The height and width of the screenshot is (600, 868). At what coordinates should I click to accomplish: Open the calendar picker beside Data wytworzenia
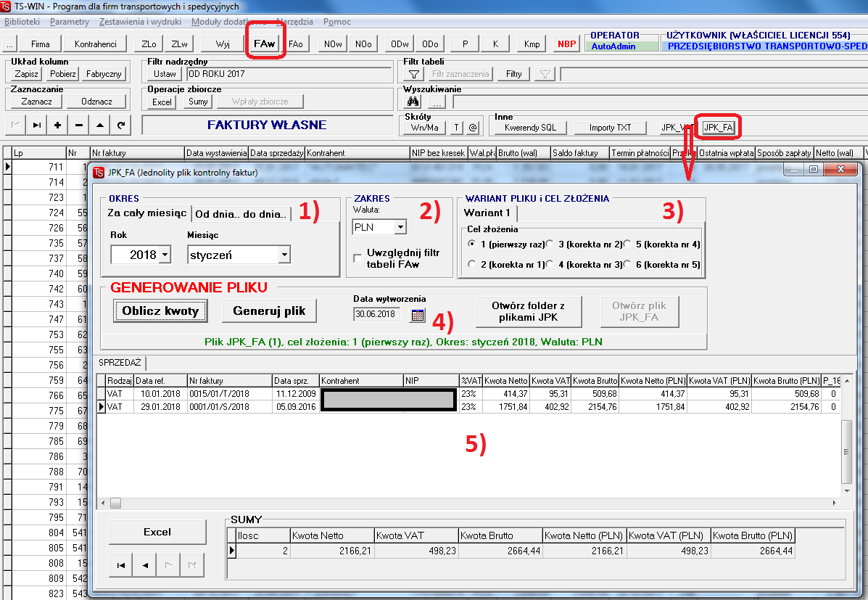tap(418, 315)
